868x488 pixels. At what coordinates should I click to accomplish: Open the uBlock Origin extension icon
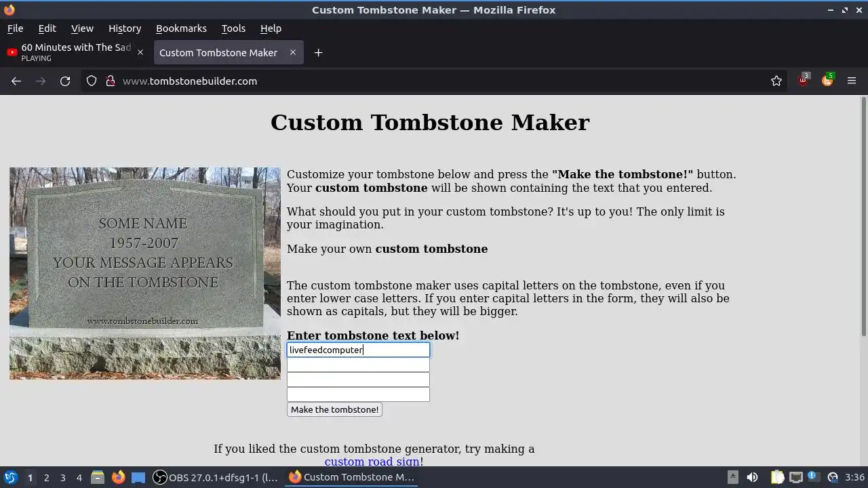coord(804,80)
